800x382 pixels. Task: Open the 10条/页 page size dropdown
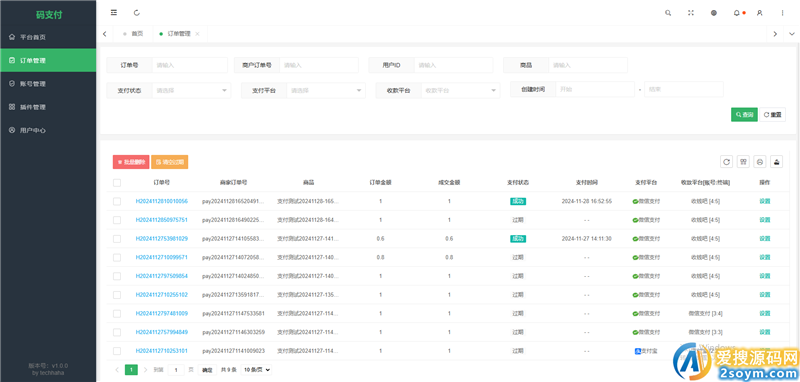256,370
